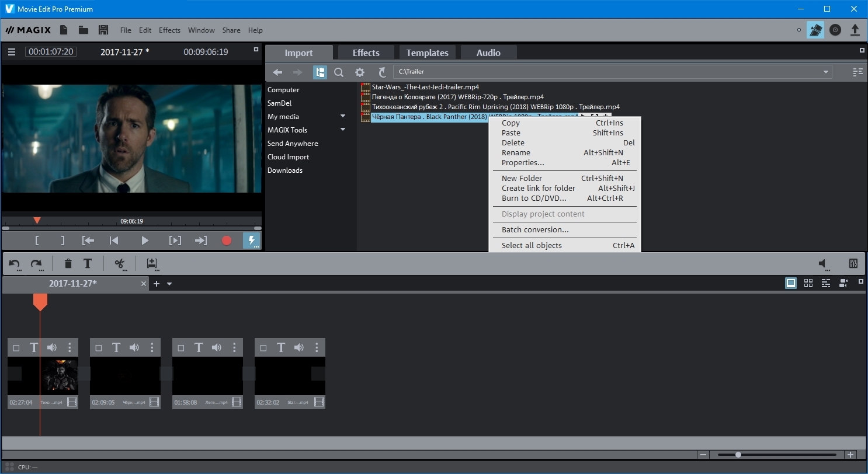This screenshot has height=474, width=868.
Task: Create a new project via document icon
Action: 64,30
